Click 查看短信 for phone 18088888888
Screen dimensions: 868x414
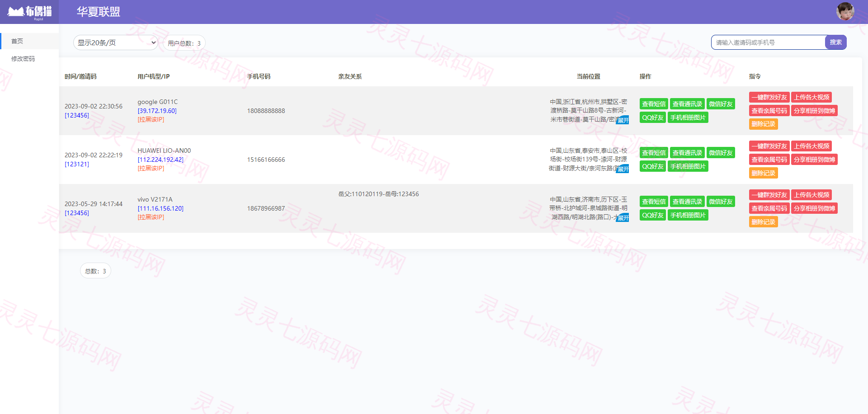click(x=654, y=104)
